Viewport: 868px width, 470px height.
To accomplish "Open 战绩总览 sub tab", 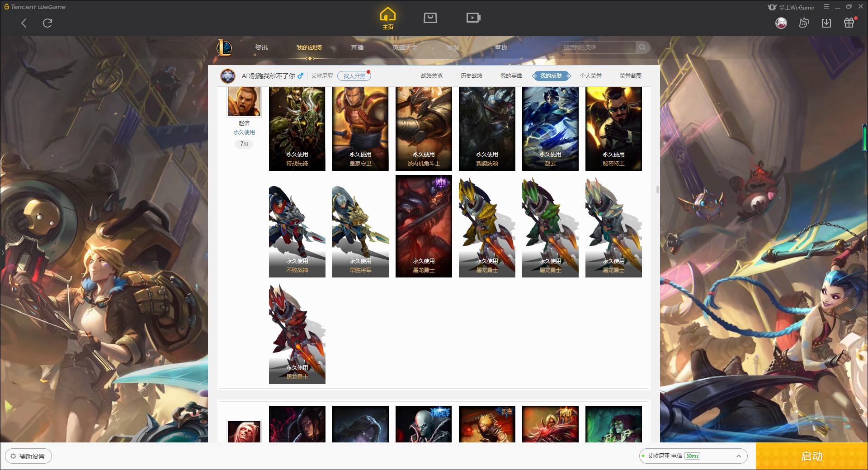I will click(x=432, y=76).
